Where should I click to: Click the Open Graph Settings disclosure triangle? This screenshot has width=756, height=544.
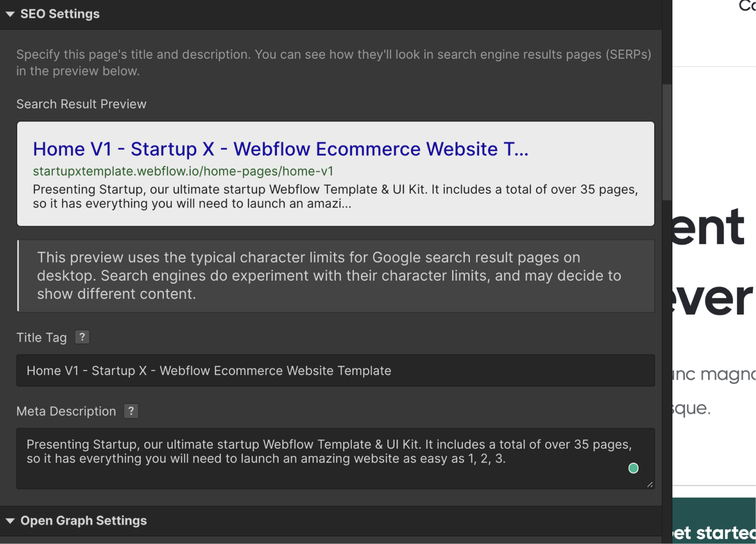point(9,520)
